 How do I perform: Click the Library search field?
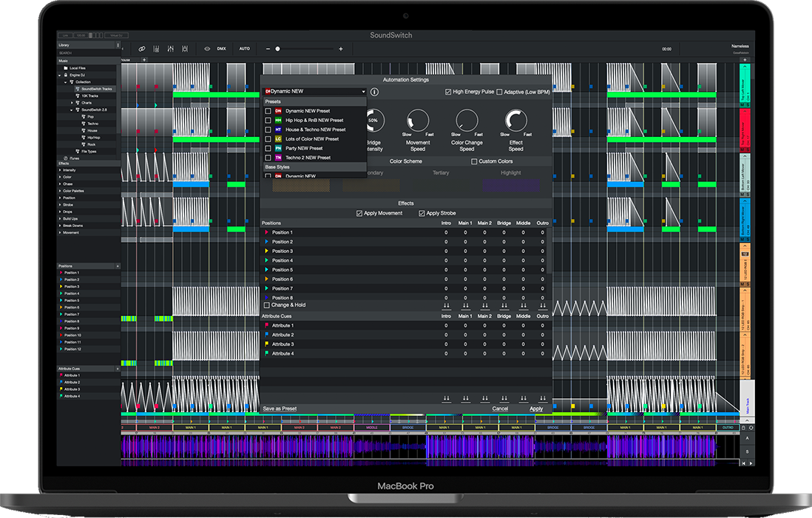pos(88,53)
